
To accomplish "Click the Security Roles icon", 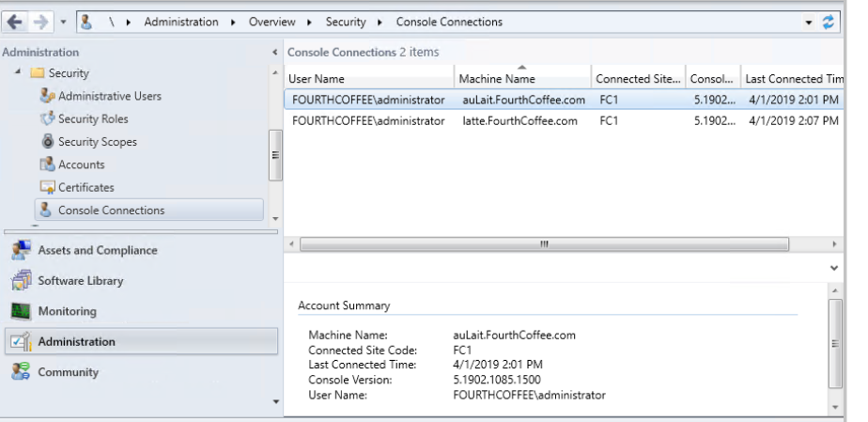I will click(x=48, y=118).
